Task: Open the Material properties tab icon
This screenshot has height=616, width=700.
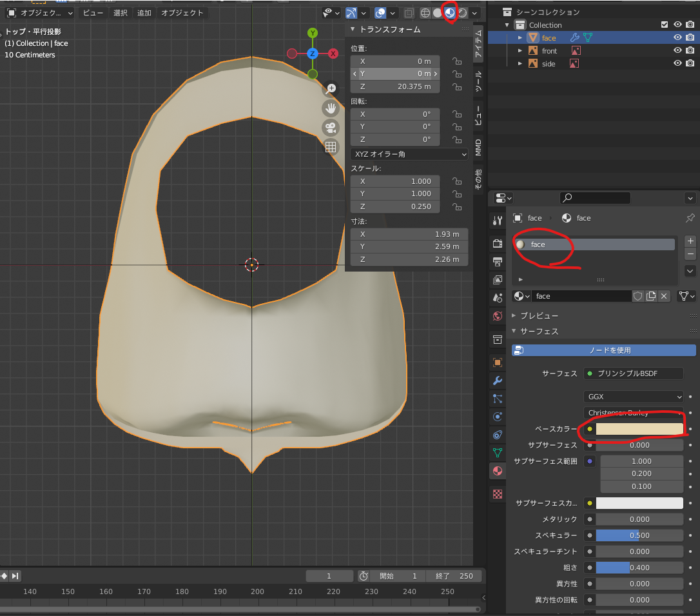Action: [x=497, y=472]
